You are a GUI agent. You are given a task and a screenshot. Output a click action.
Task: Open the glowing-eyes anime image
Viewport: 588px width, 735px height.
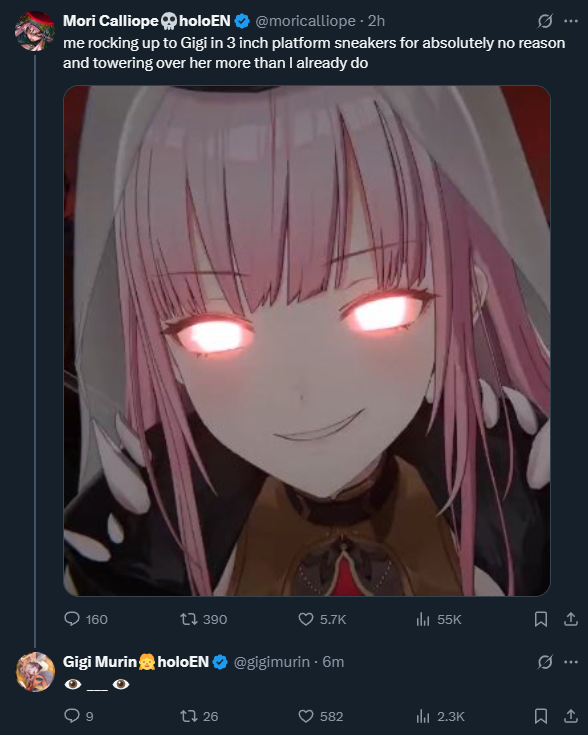pos(307,341)
